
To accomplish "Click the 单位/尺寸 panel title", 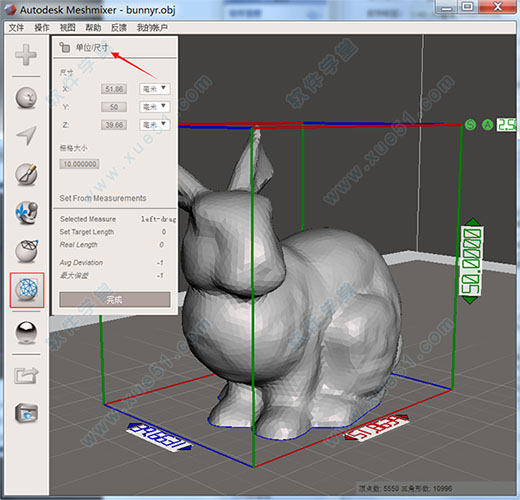I will click(x=92, y=47).
